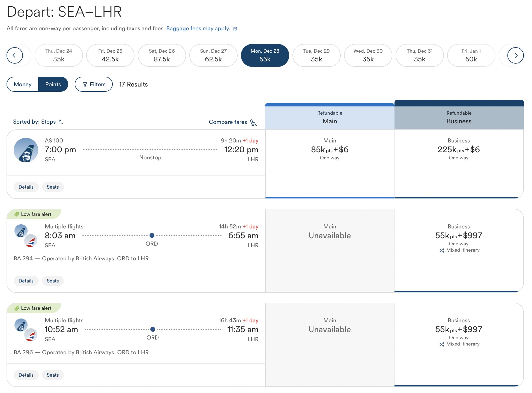
Task: Click the selected Mon, Dec 28 date tab
Action: (x=265, y=55)
